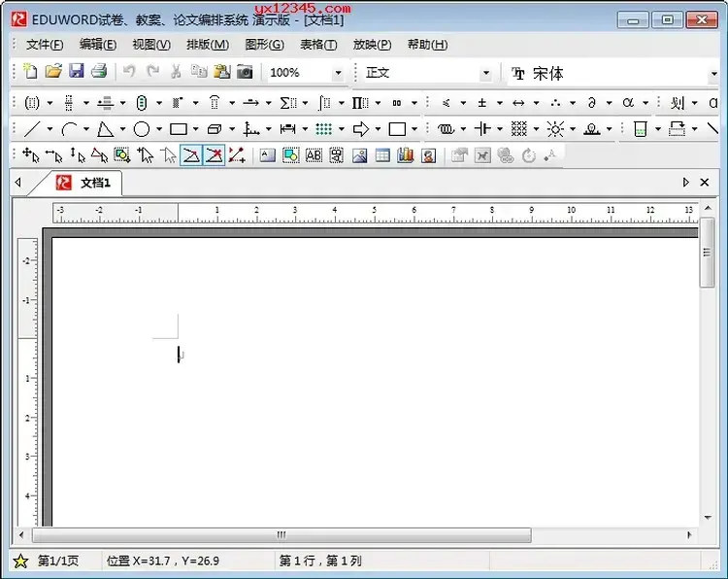Insert a summation template icon
This screenshot has width=728, height=579.
click(288, 103)
